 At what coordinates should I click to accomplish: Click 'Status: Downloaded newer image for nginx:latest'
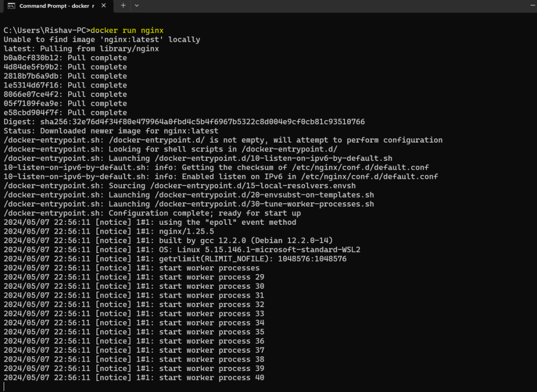pos(111,131)
